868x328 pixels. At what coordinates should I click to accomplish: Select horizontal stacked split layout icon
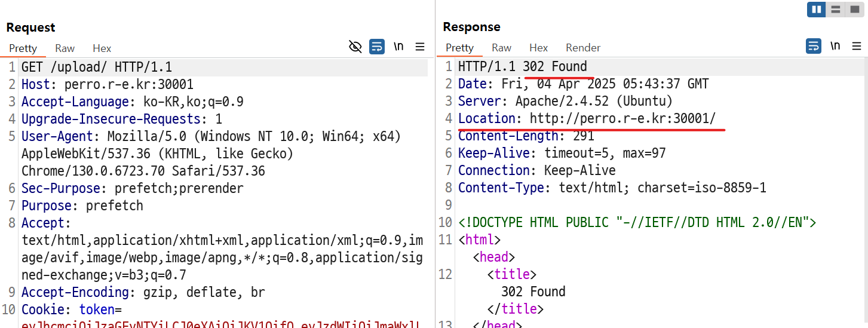[836, 9]
